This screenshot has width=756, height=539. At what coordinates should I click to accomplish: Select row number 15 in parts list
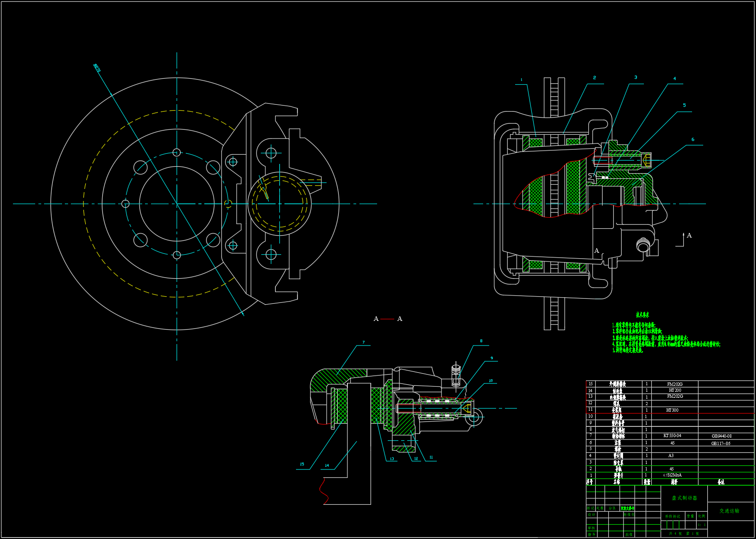pyautogui.click(x=590, y=384)
